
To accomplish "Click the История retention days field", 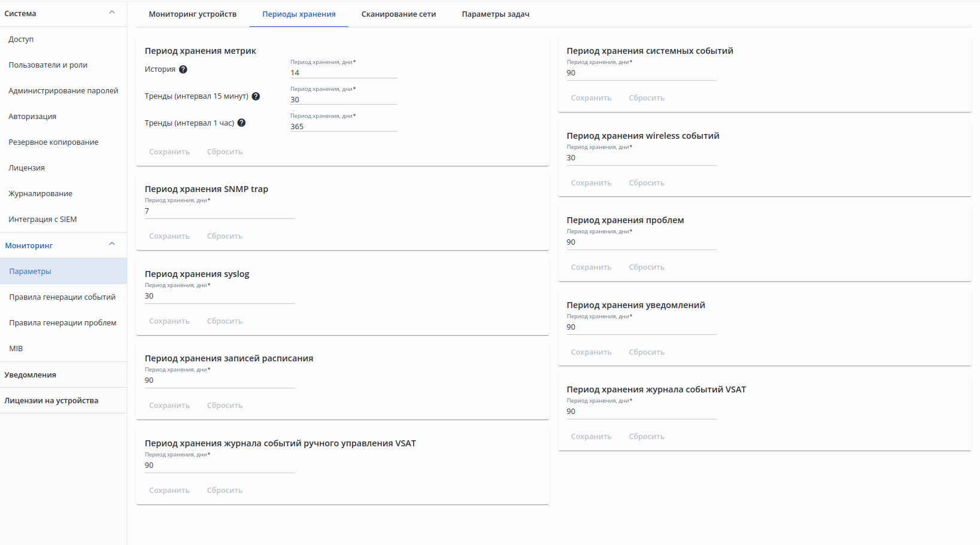I will point(343,73).
